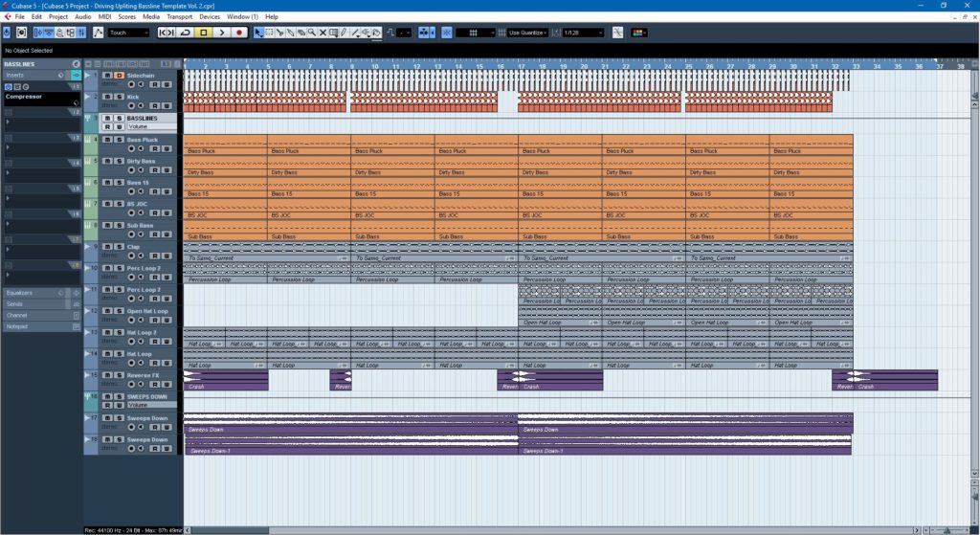This screenshot has width=980, height=535.
Task: Select the Object Selection arrow tool
Action: pos(258,33)
